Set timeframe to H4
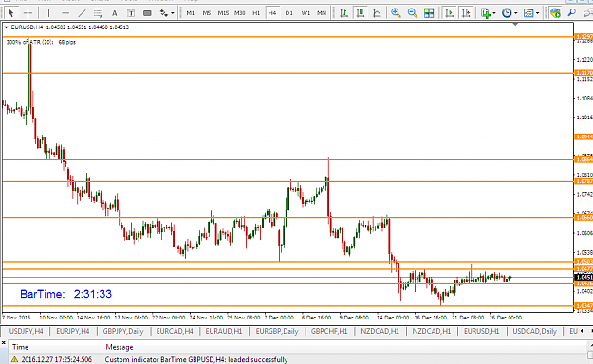 click(x=272, y=13)
